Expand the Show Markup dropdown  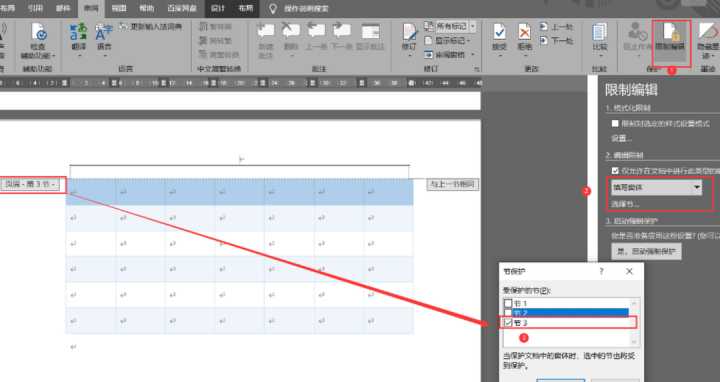click(x=448, y=40)
